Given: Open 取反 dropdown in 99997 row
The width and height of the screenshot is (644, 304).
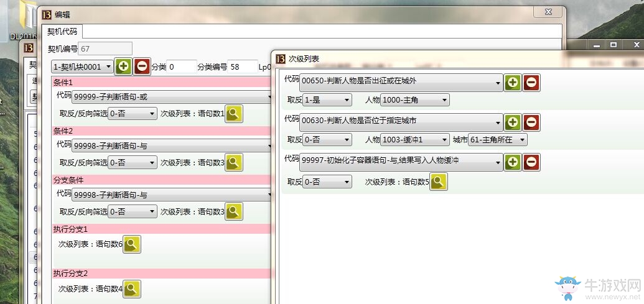Looking at the screenshot, I should pyautogui.click(x=327, y=182).
